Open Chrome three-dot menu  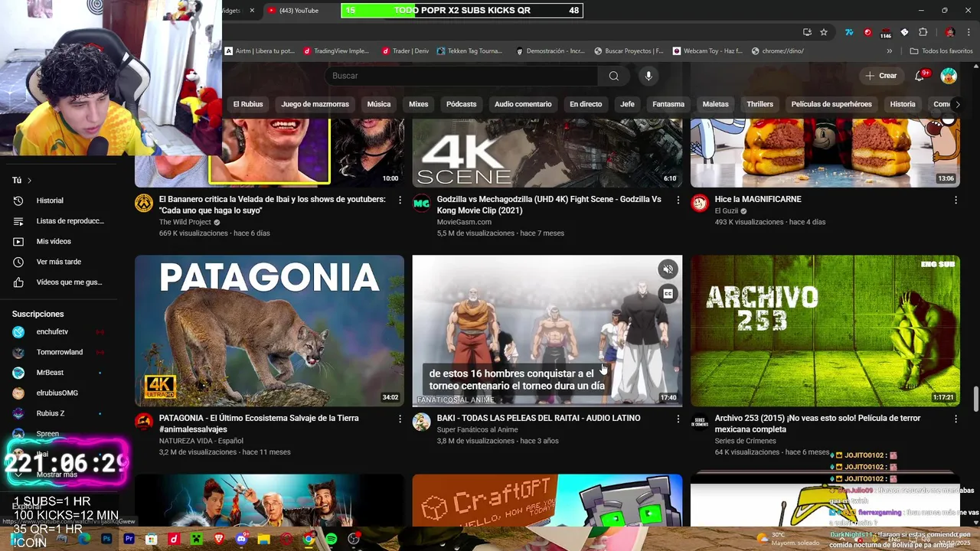(x=967, y=32)
